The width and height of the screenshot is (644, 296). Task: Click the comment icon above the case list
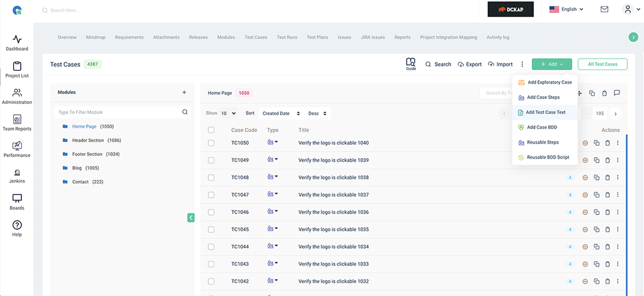point(617,93)
